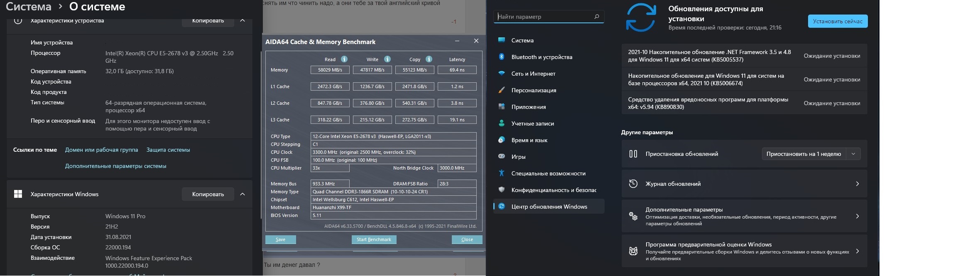Click CPU Type field 12-Core Intel Xeon

click(x=393, y=136)
